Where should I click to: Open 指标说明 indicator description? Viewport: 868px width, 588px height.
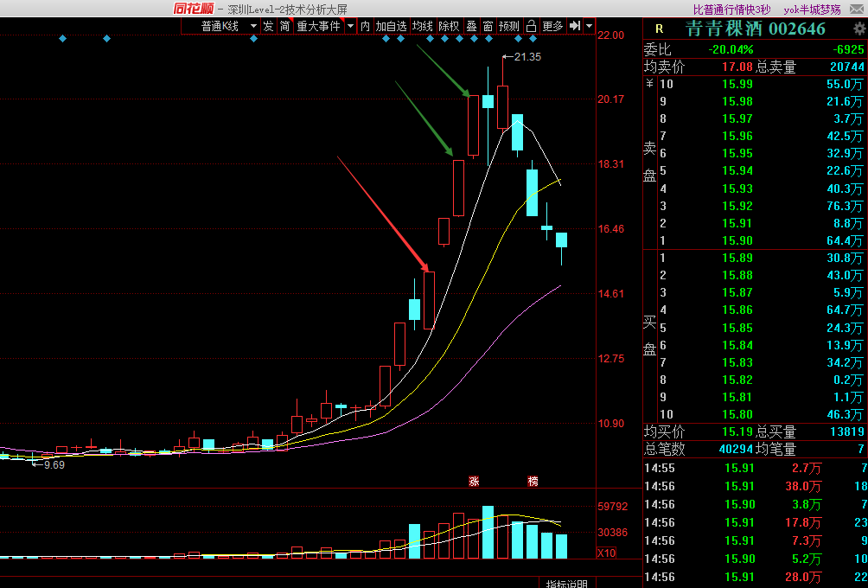click(567, 584)
